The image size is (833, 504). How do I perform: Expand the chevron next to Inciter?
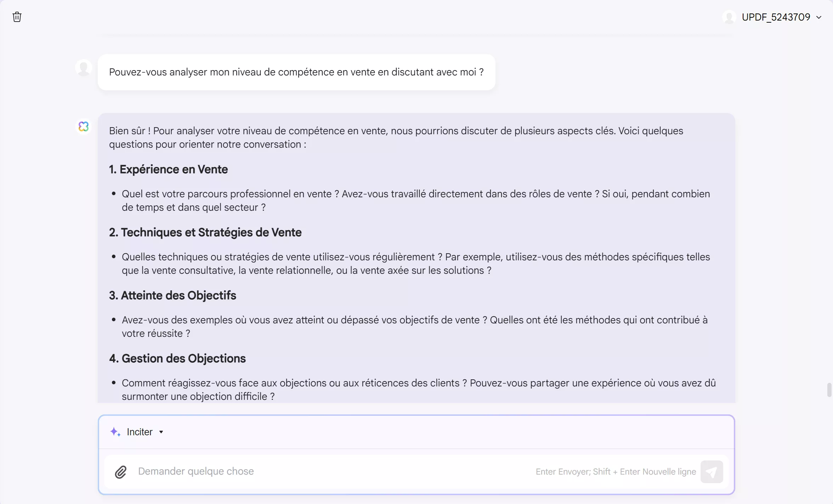(x=162, y=432)
